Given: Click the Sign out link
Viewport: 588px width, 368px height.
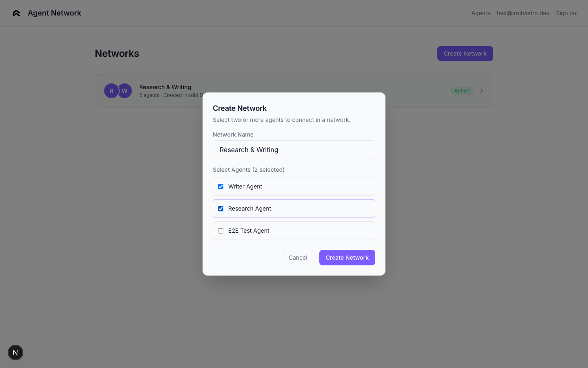Looking at the screenshot, I should click(x=567, y=13).
